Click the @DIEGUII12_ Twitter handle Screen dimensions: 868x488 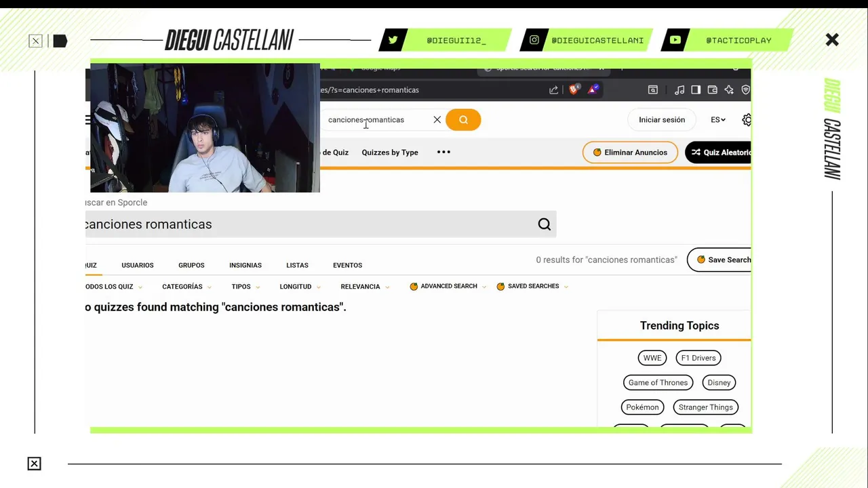(x=456, y=41)
